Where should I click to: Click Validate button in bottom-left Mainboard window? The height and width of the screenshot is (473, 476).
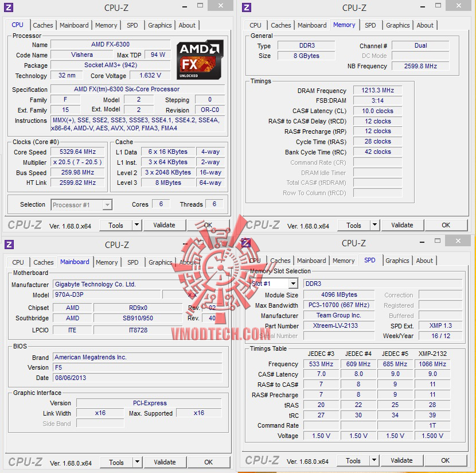pyautogui.click(x=165, y=462)
